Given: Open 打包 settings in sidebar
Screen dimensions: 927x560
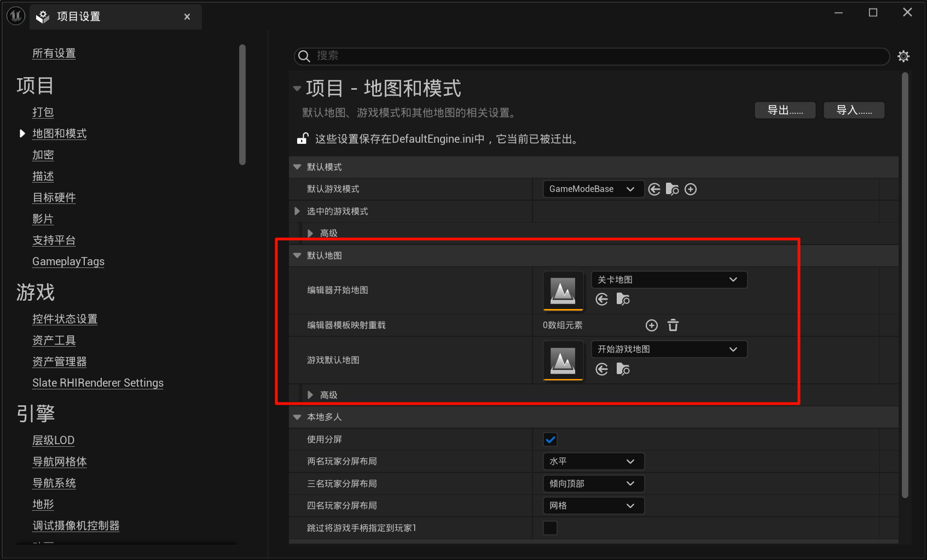Looking at the screenshot, I should click(43, 112).
